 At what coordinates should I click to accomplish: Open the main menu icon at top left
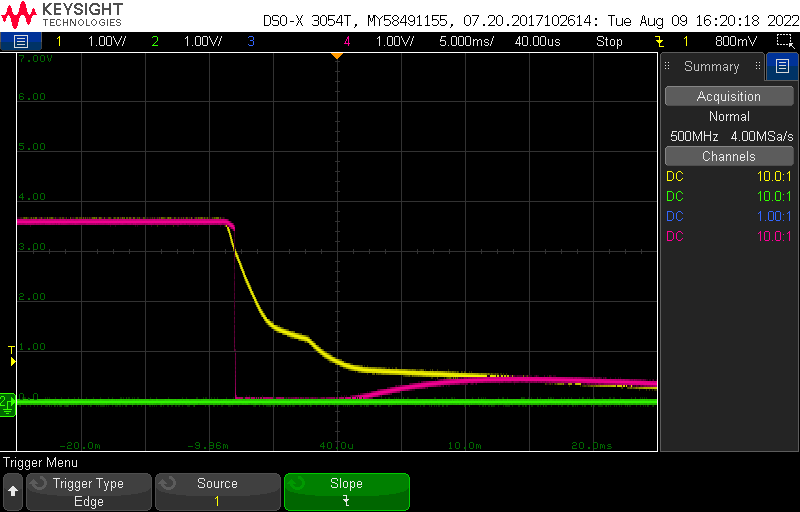click(x=20, y=41)
